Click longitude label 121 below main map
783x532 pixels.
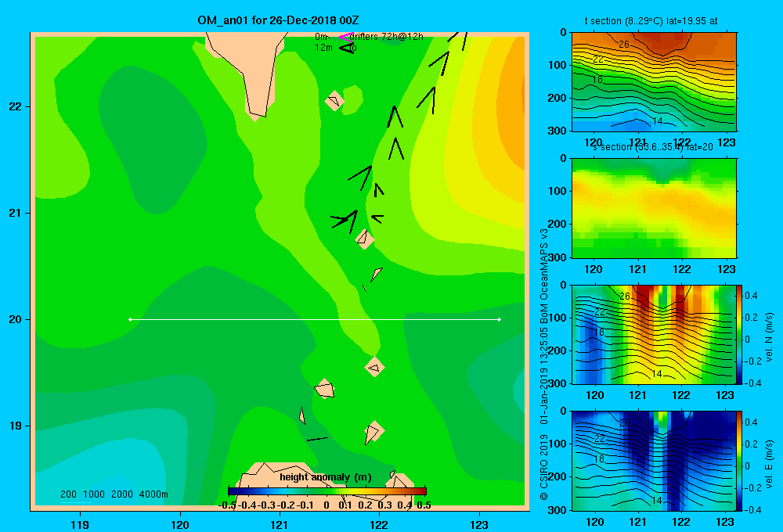pos(280,524)
